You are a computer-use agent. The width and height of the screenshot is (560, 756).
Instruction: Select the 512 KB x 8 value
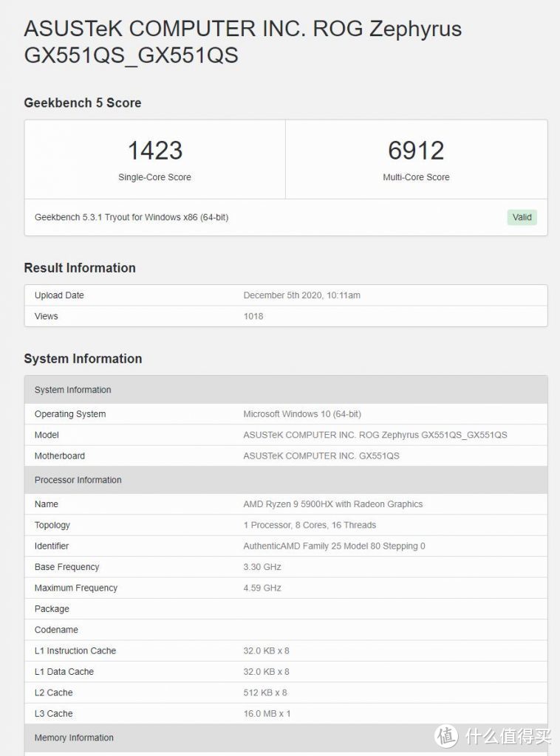pos(264,693)
